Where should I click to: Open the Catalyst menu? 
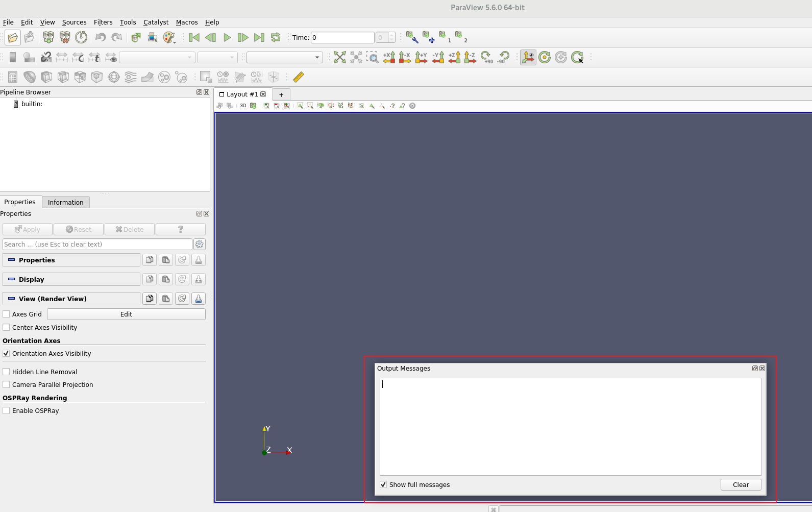coord(156,22)
